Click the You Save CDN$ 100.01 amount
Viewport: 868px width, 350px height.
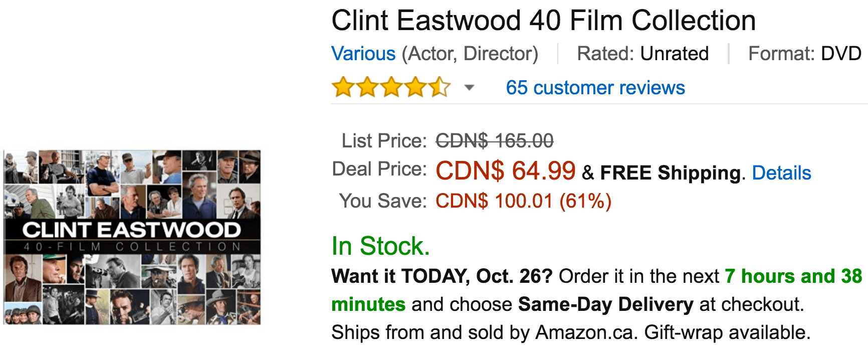[x=524, y=201]
